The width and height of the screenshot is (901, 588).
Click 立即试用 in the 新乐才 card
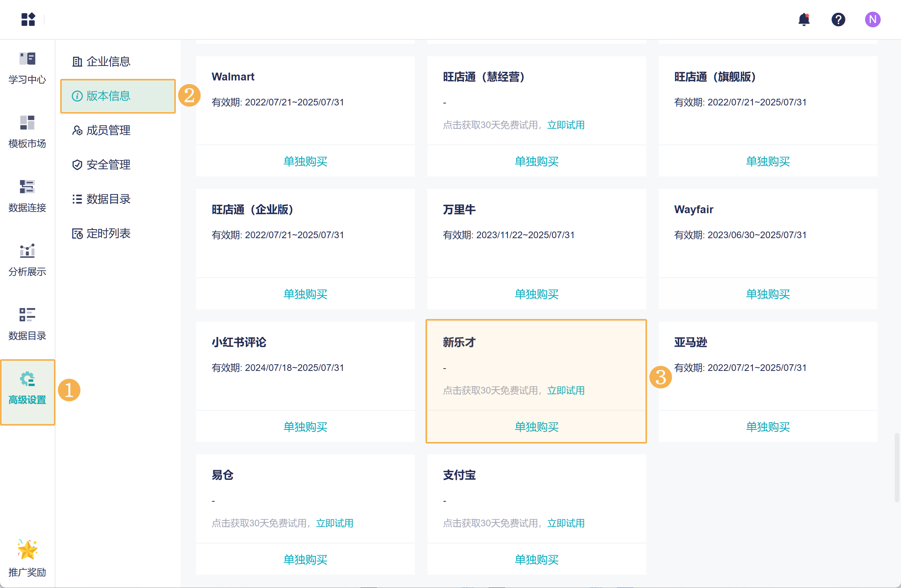pyautogui.click(x=566, y=390)
